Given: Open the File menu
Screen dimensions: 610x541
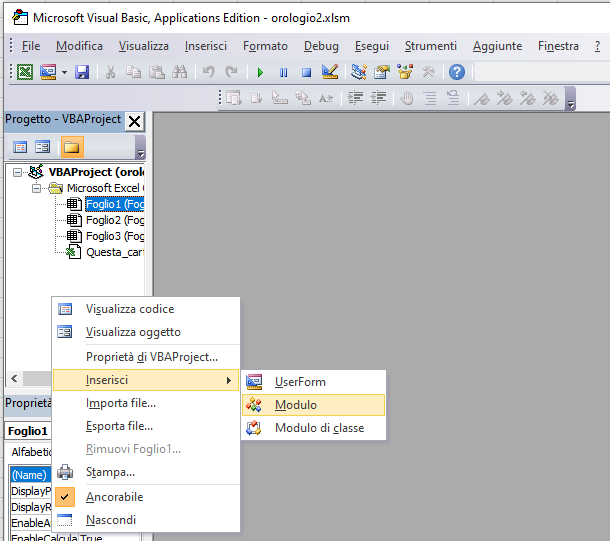Looking at the screenshot, I should (31, 46).
